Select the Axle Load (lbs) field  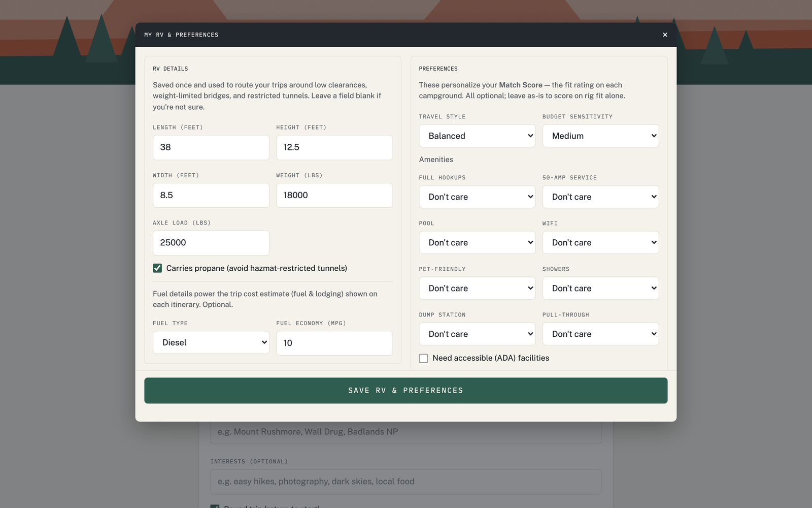(211, 243)
